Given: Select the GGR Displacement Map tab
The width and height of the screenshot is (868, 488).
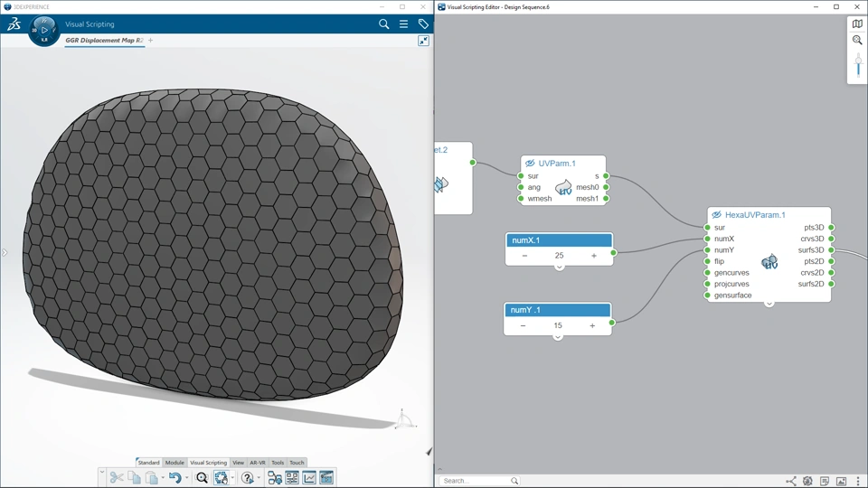Looking at the screenshot, I should (104, 41).
